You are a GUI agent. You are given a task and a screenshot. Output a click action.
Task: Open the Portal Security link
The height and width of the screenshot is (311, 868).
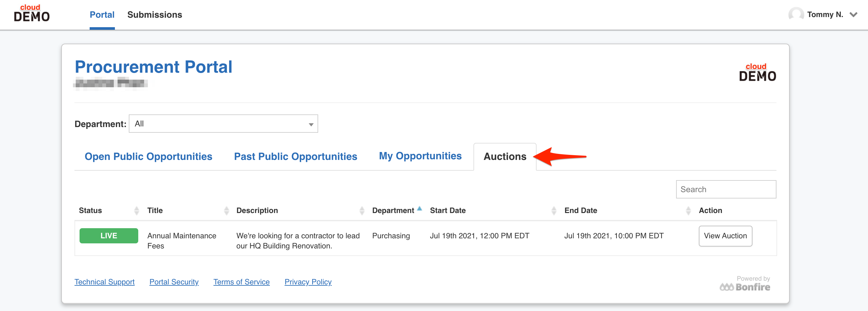174,282
